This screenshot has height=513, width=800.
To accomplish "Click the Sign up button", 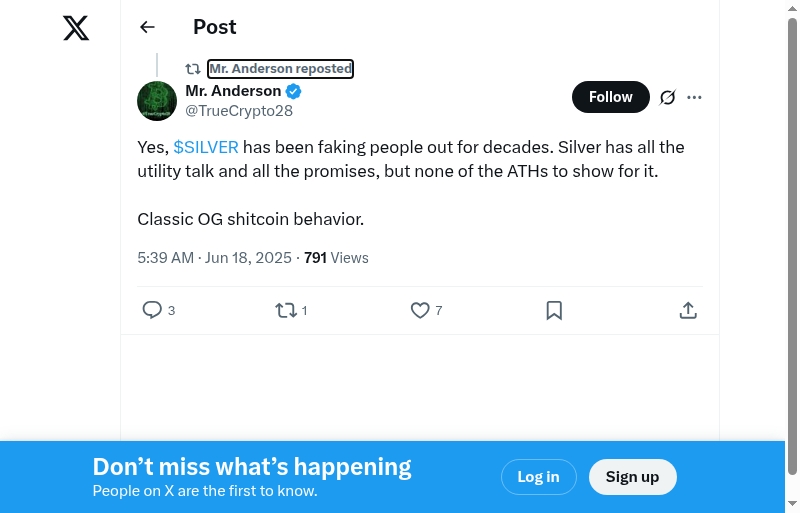I will pos(632,477).
